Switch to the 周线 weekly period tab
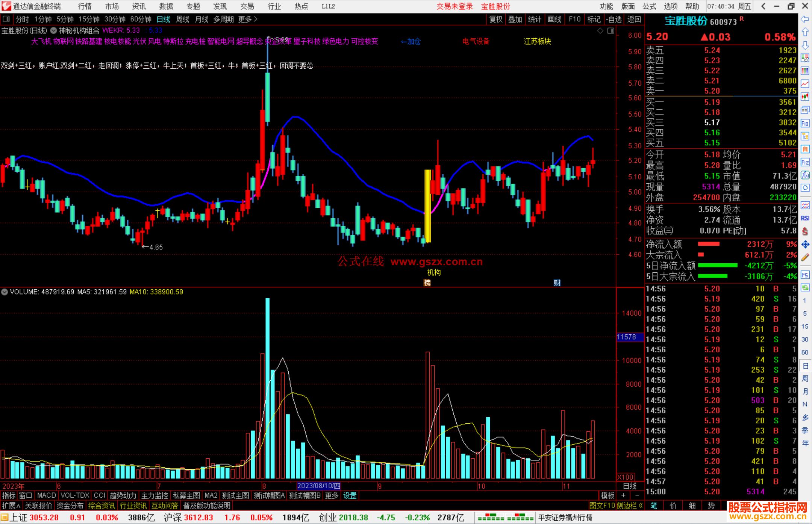 (x=183, y=19)
